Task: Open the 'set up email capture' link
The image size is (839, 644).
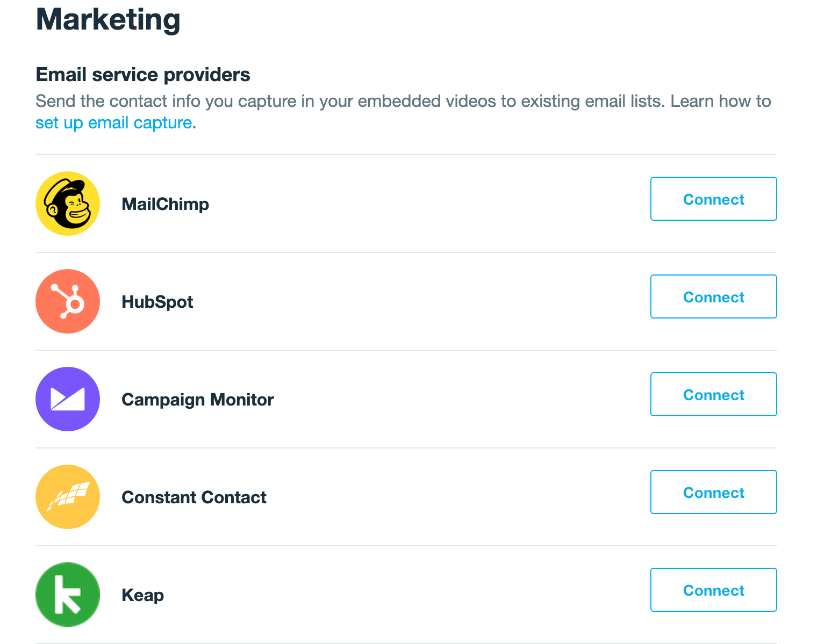Action: 113,123
